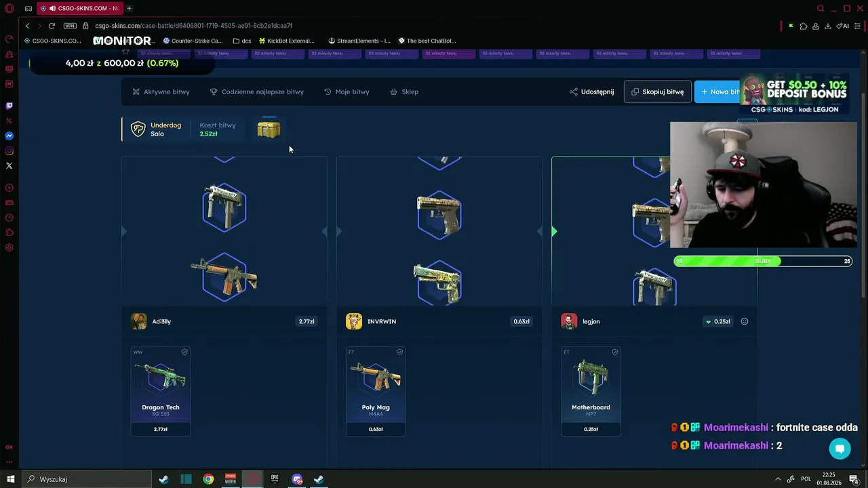Click the Udostępnij share button
868x488 pixels.
tap(592, 91)
